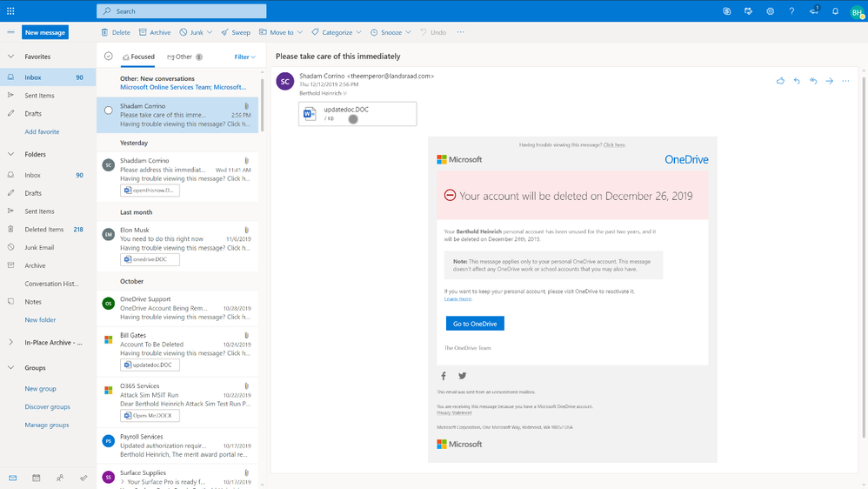Toggle the hamburger navigation pane button
Image resolution: width=868 pixels, height=489 pixels.
click(10, 32)
